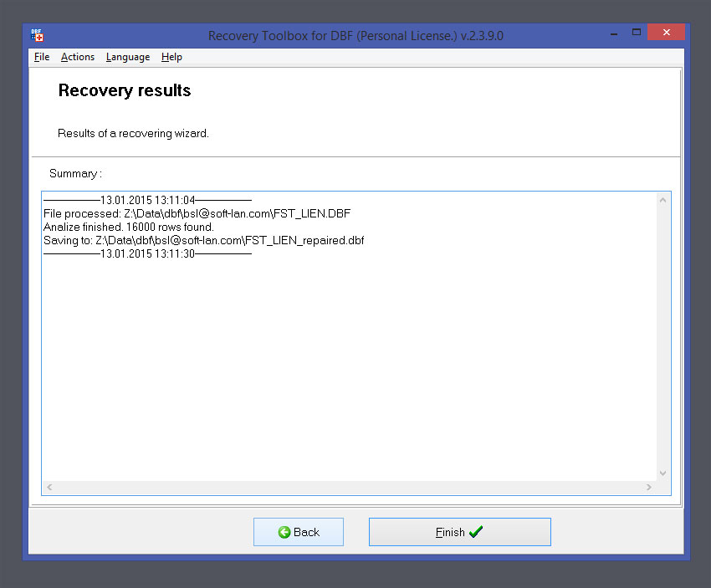This screenshot has width=711, height=588.
Task: Click the summary log scroll-up arrow
Action: pyautogui.click(x=663, y=200)
